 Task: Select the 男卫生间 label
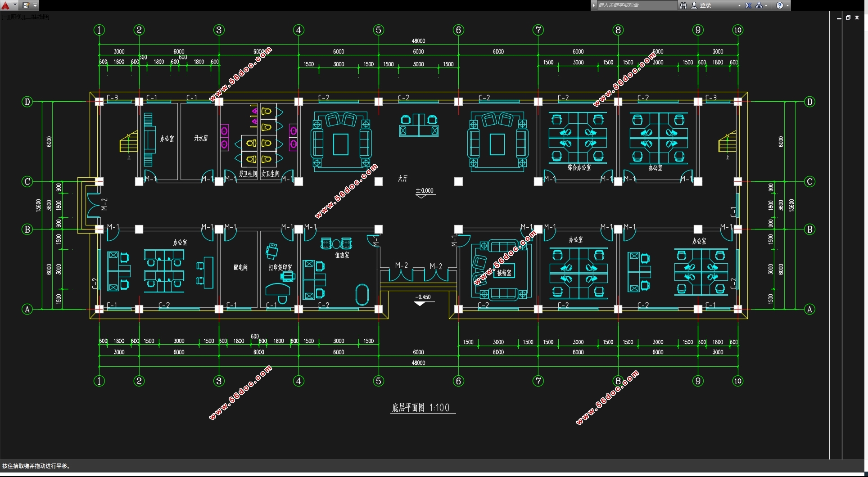pos(248,174)
